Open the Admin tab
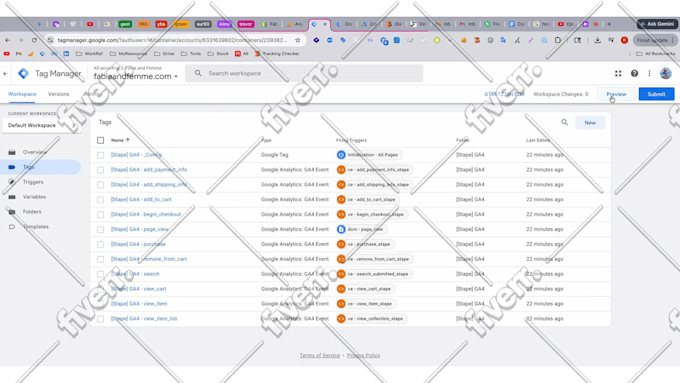 pos(92,94)
